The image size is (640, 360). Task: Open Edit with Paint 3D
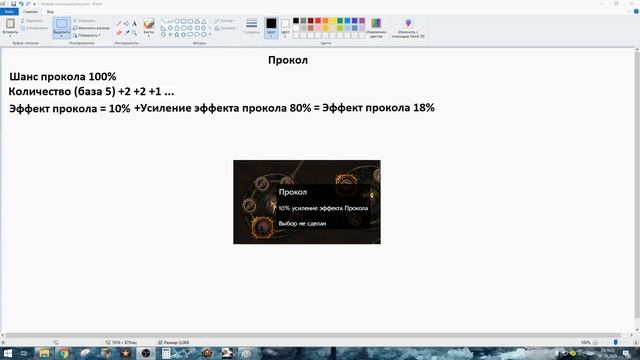(408, 28)
